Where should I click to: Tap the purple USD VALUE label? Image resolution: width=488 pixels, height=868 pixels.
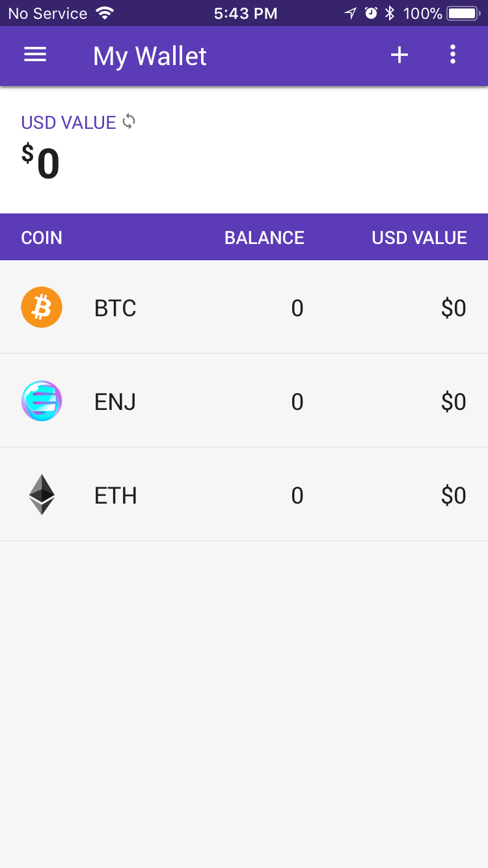coord(68,122)
